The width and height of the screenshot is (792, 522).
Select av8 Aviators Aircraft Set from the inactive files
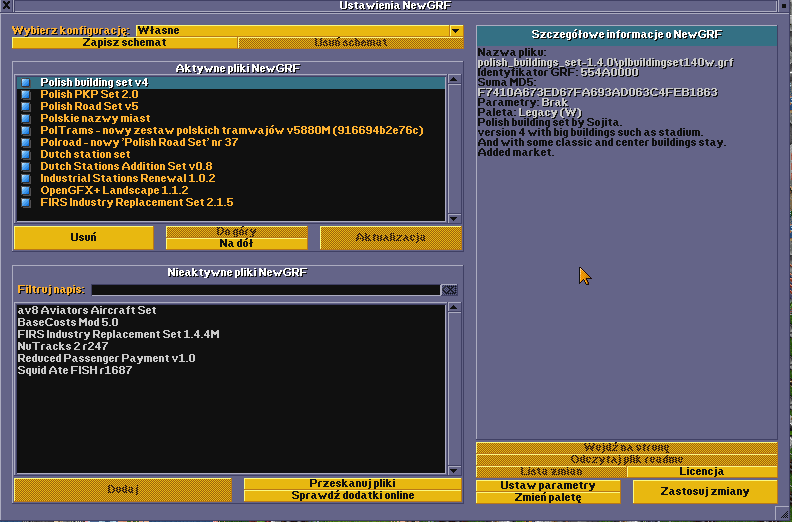[x=87, y=310]
